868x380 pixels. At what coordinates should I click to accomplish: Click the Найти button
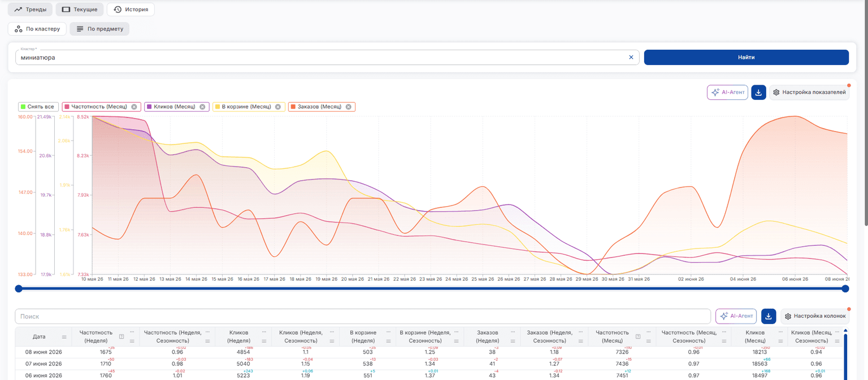tap(746, 57)
